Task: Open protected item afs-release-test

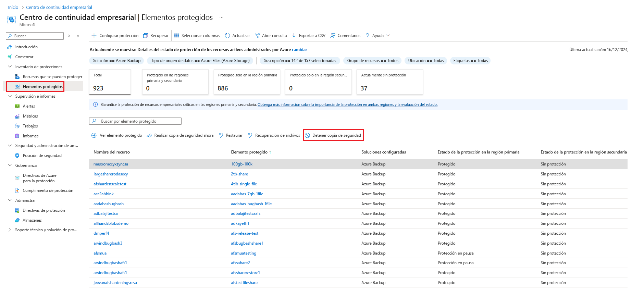Action: point(245,233)
